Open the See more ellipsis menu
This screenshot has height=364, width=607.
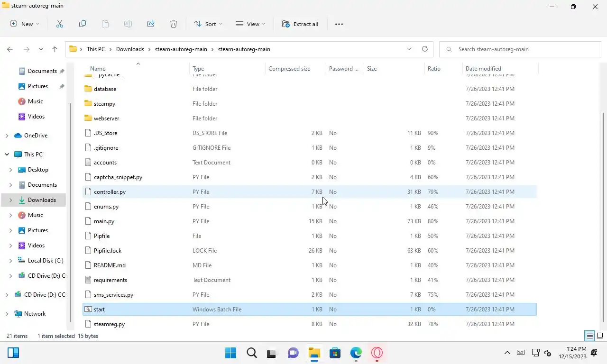point(339,24)
